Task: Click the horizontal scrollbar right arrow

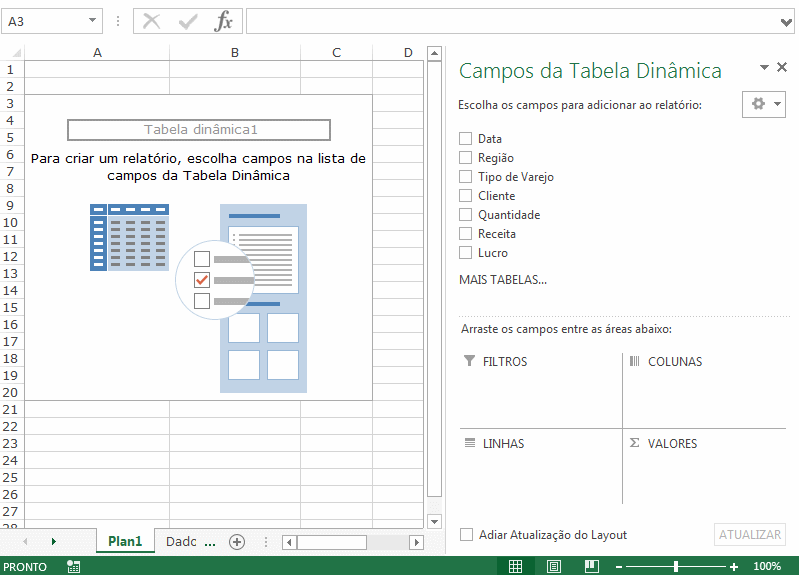Action: pos(416,542)
